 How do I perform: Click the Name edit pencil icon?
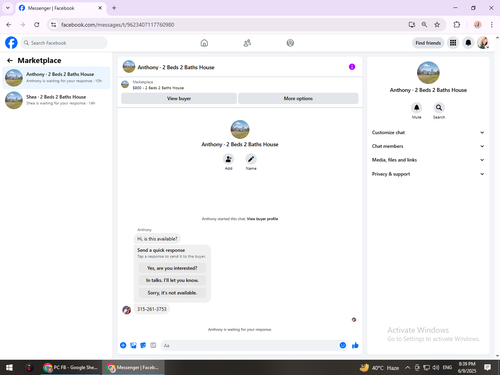251,159
